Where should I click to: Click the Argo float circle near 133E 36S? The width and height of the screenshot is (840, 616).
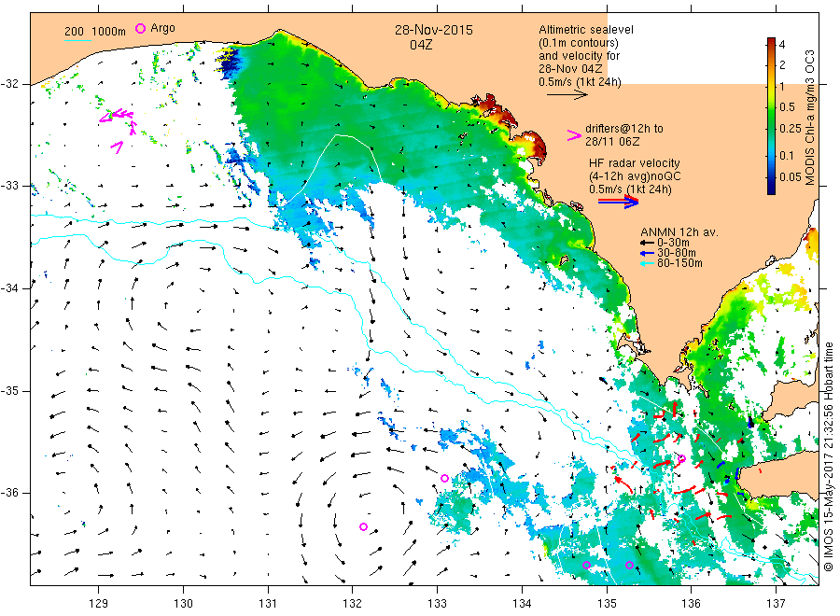(x=444, y=479)
